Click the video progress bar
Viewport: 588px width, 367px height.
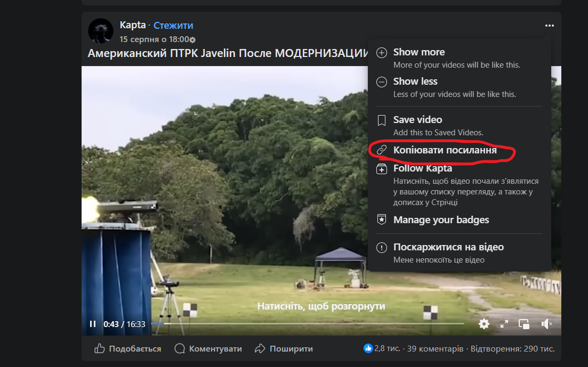tap(307, 323)
